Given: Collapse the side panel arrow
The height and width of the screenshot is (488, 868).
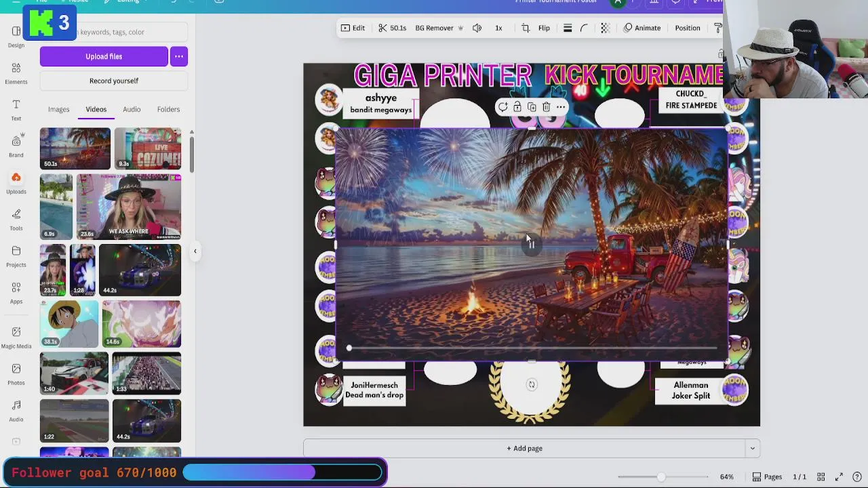Looking at the screenshot, I should tap(195, 251).
